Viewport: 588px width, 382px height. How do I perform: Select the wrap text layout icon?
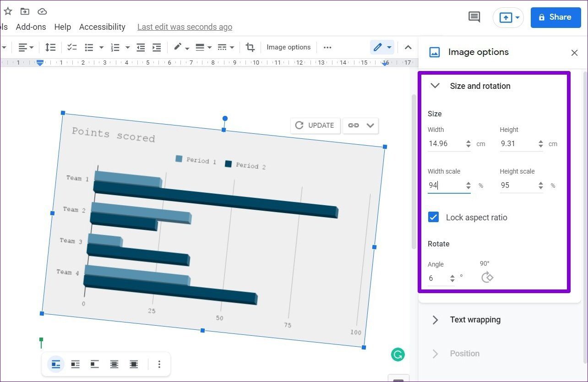point(75,365)
